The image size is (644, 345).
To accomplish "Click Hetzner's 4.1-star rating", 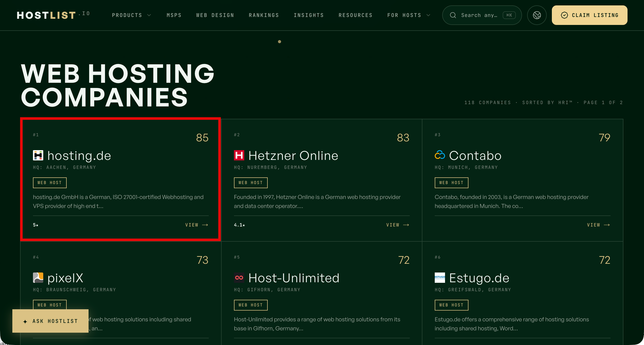I will [x=239, y=225].
